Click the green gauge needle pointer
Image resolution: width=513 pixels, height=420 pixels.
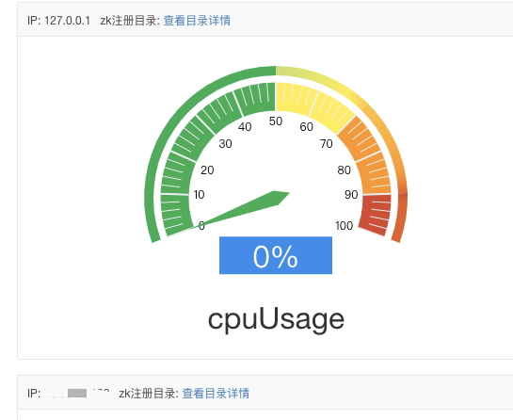click(x=242, y=209)
